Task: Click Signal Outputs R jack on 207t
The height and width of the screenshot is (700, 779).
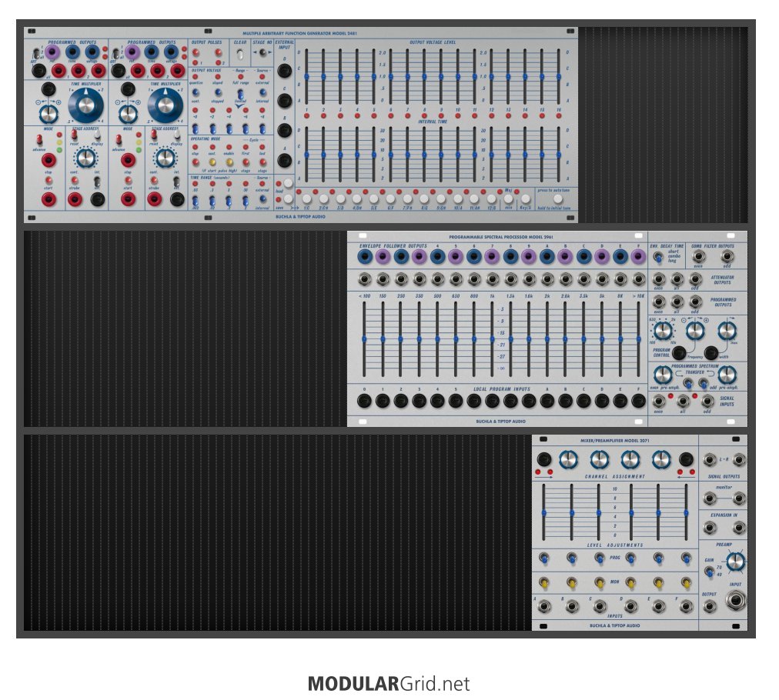Action: click(x=739, y=460)
